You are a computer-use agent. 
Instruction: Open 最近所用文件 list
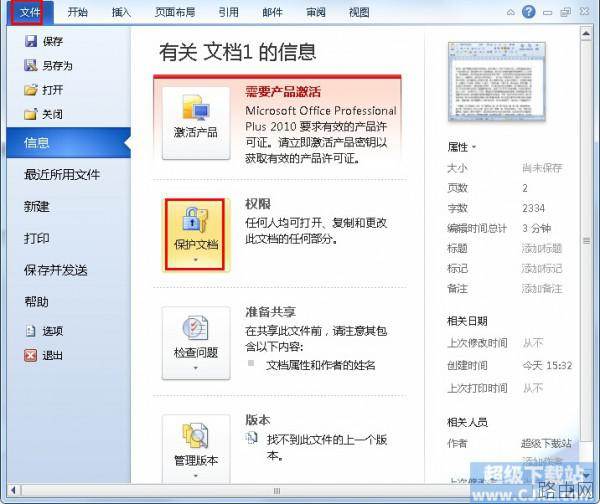(62, 175)
